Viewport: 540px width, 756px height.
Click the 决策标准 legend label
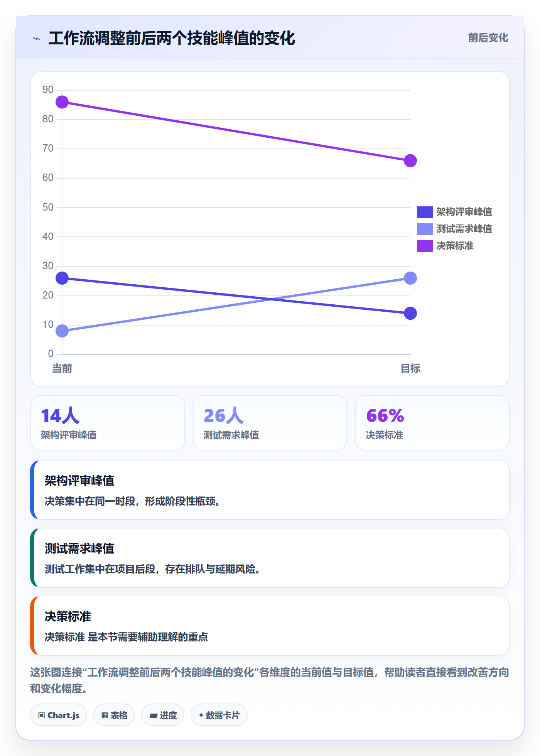coord(455,246)
